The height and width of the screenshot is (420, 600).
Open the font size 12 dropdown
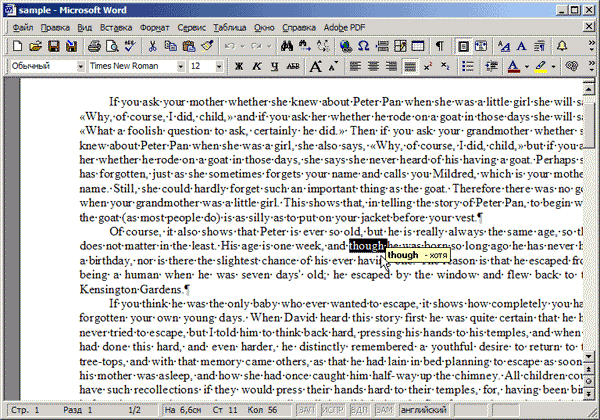coord(219,67)
